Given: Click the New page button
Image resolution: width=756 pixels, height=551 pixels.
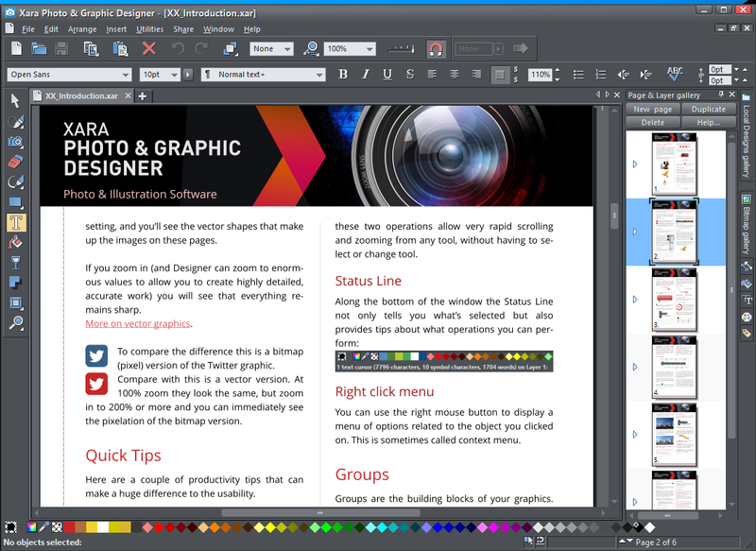Looking at the screenshot, I should [x=654, y=109].
